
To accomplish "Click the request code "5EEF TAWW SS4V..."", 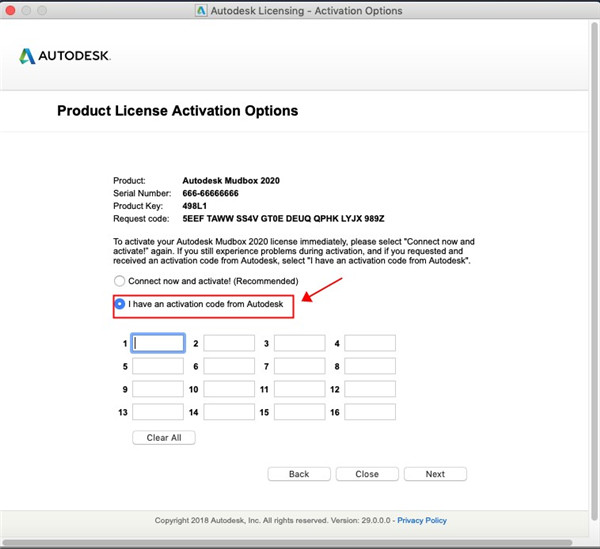I will click(x=283, y=218).
